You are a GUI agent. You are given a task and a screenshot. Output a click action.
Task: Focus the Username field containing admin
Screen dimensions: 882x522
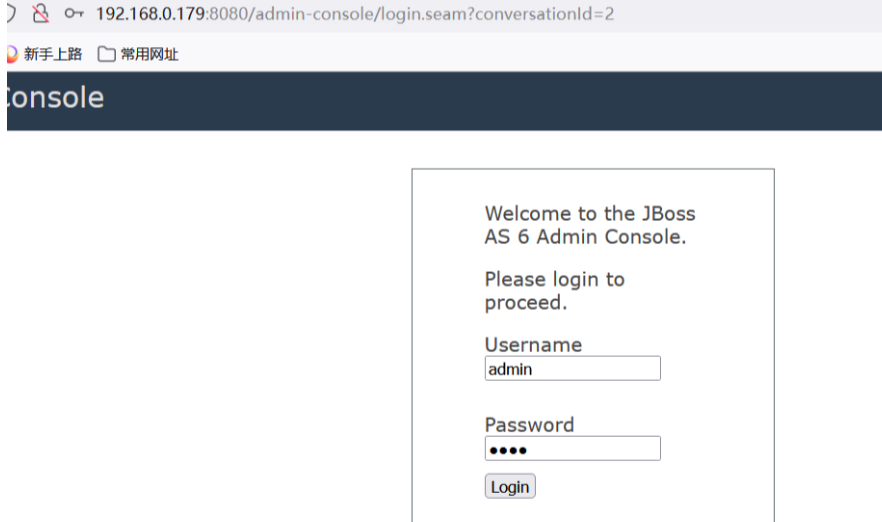[x=572, y=369]
